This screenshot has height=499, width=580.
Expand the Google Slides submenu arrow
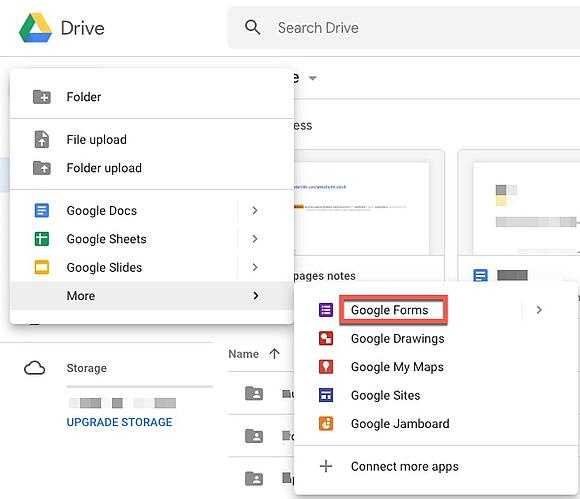pos(255,267)
